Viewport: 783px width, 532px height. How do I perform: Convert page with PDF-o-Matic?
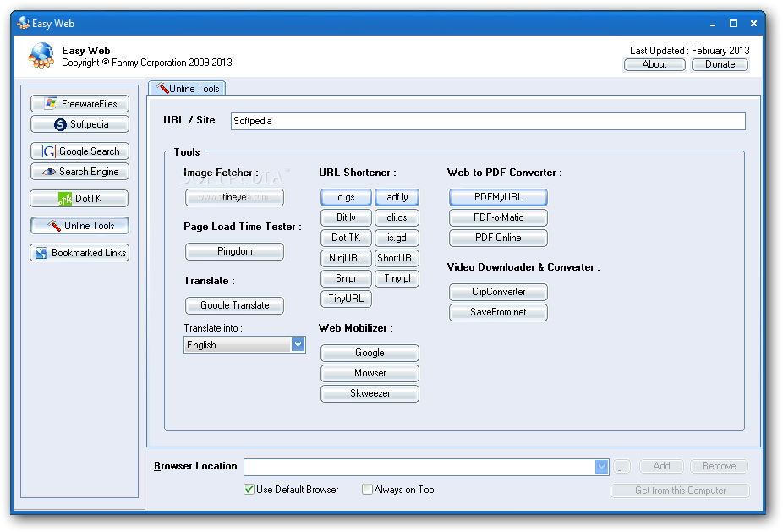tap(498, 217)
